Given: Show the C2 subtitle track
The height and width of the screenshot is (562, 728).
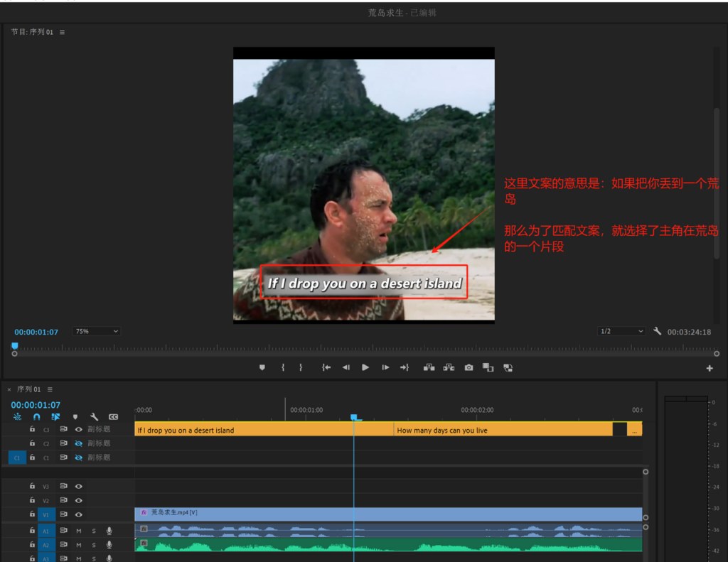Looking at the screenshot, I should coord(78,443).
